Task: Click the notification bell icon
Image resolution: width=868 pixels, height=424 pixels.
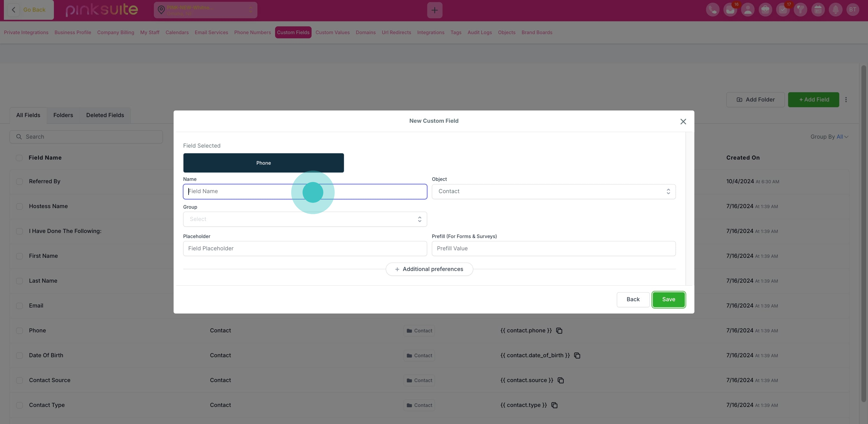Action: (x=835, y=10)
